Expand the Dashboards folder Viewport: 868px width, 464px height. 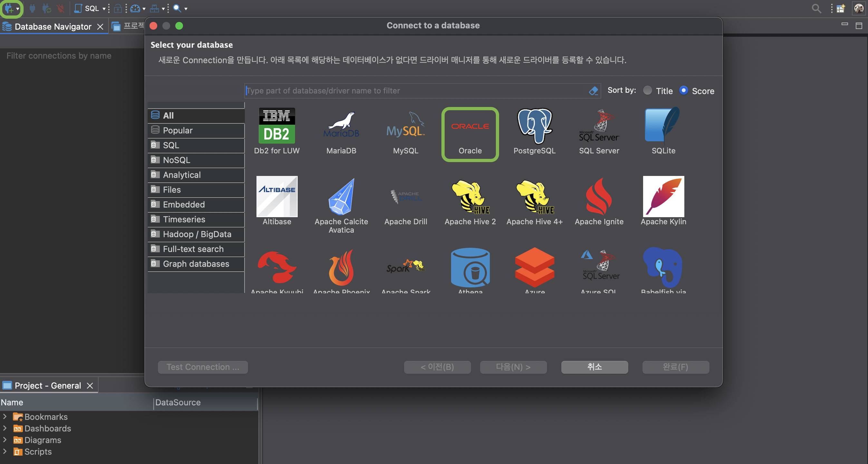(5, 428)
